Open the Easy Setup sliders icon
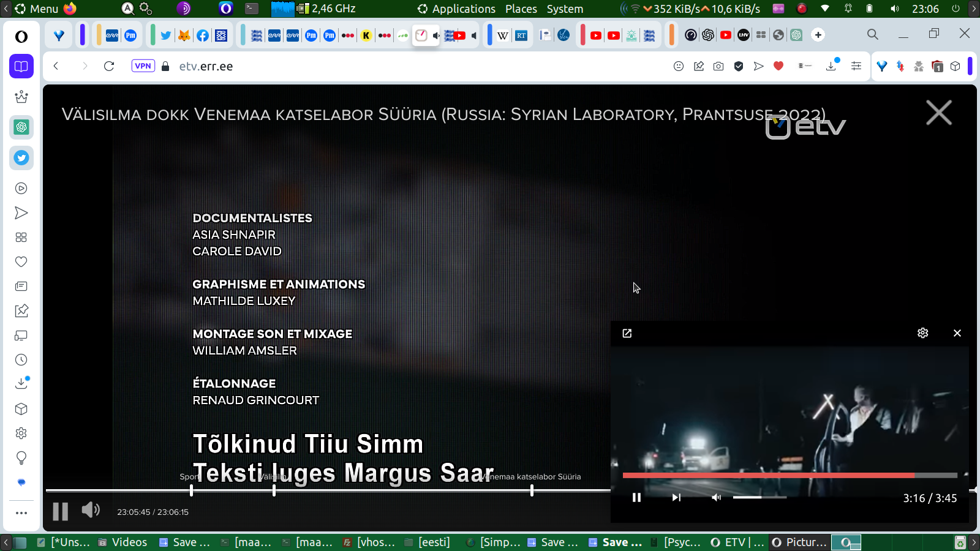Image resolution: width=980 pixels, height=551 pixels. point(856,66)
